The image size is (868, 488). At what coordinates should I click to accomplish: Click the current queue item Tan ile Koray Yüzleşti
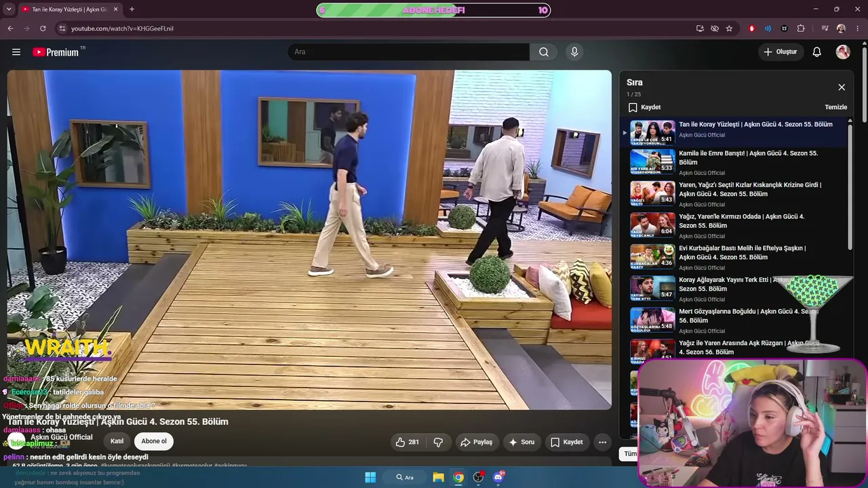click(735, 131)
